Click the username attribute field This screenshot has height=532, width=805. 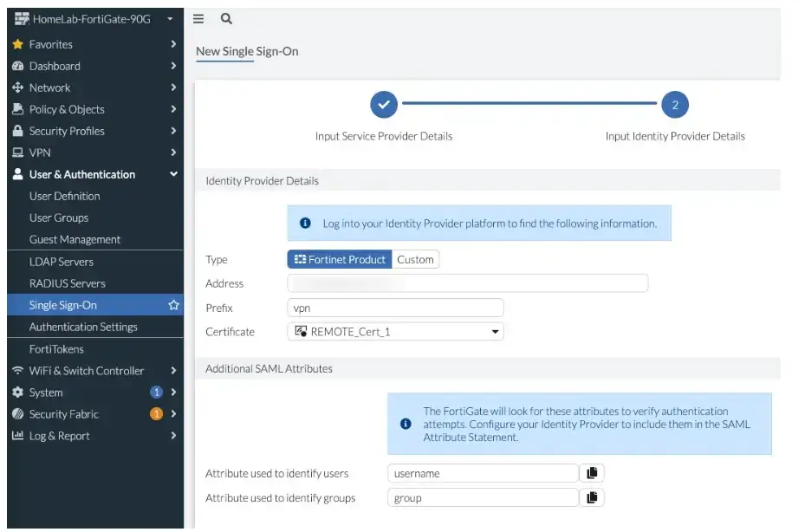[x=484, y=473]
